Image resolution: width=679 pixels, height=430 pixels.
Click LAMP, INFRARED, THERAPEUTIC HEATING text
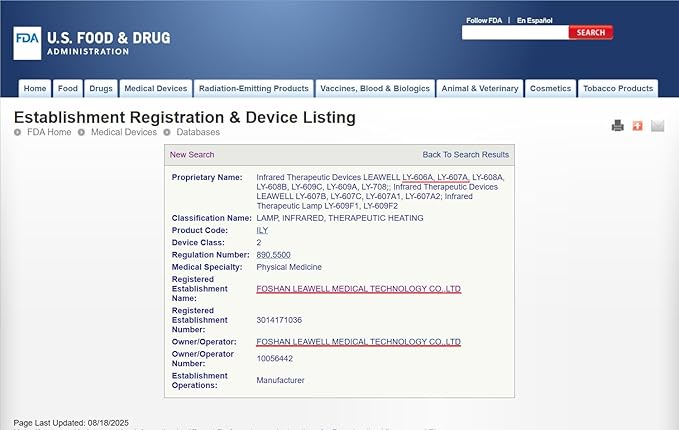(340, 218)
